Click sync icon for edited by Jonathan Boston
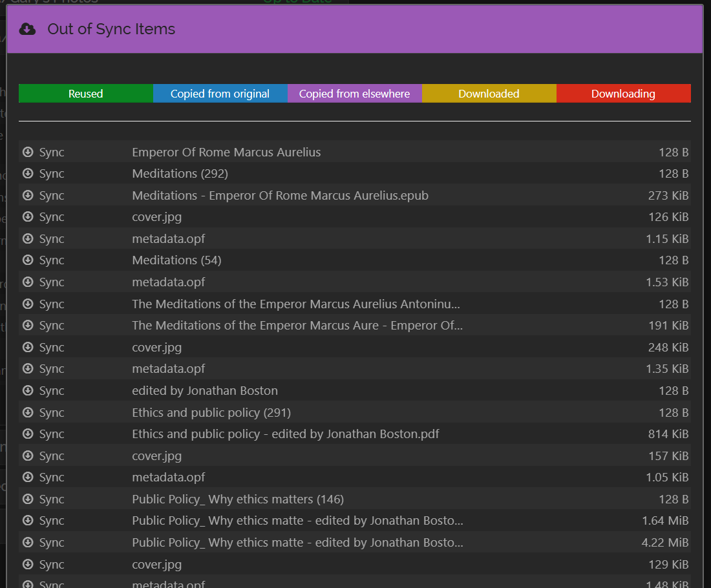The image size is (711, 588). coord(28,391)
